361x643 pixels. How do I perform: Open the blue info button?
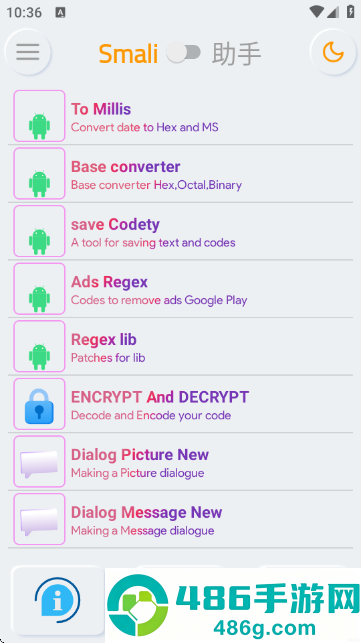tap(58, 600)
